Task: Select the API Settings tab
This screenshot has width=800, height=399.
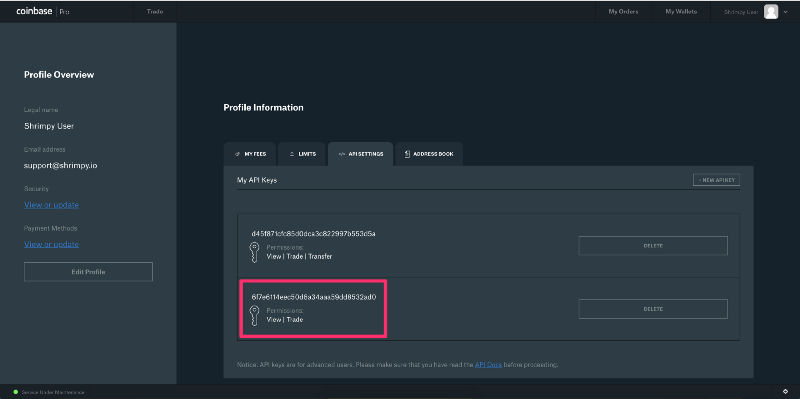Action: (x=360, y=154)
